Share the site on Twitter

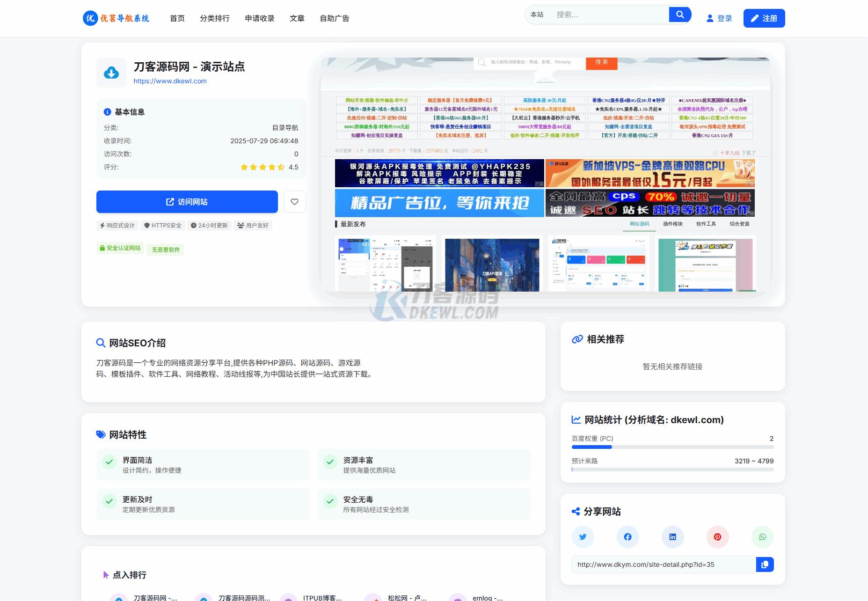point(583,537)
